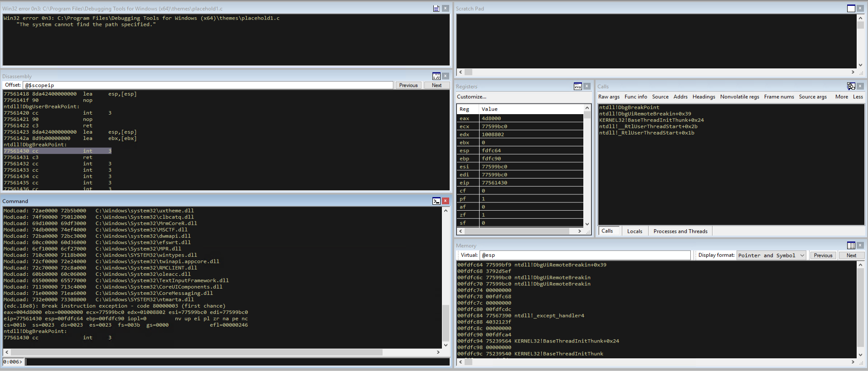Image resolution: width=868 pixels, height=371 pixels.
Task: Click the Registers list scroll down arrow
Action: [587, 224]
